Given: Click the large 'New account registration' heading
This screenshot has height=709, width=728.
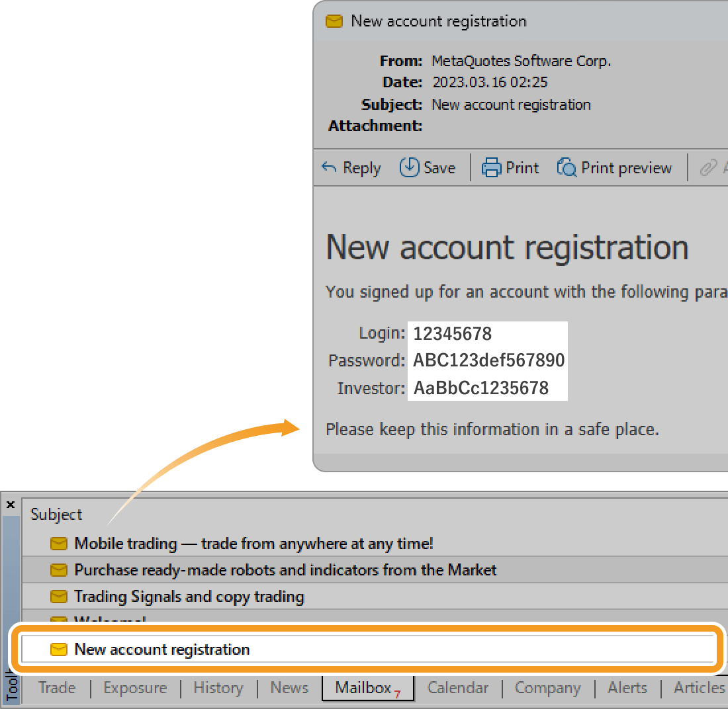Looking at the screenshot, I should click(507, 248).
